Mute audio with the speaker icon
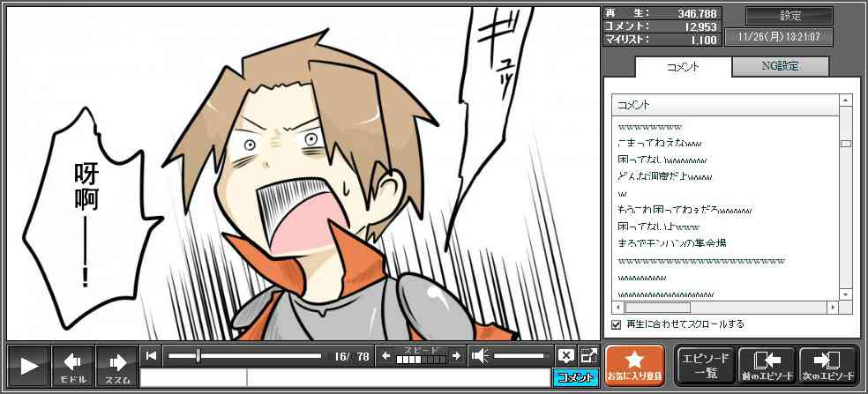This screenshot has height=394, width=868. tap(481, 356)
